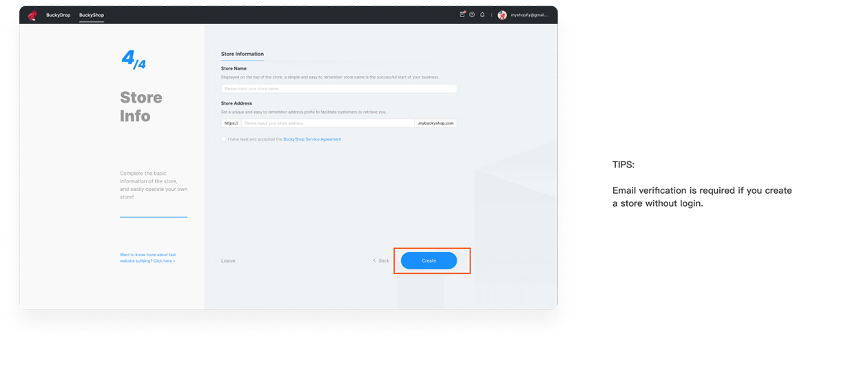Click the user avatar picture
The height and width of the screenshot is (366, 868).
502,15
